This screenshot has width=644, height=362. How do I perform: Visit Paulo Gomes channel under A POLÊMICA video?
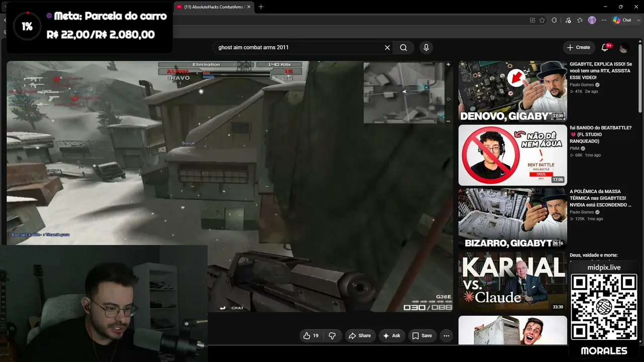coord(582,212)
